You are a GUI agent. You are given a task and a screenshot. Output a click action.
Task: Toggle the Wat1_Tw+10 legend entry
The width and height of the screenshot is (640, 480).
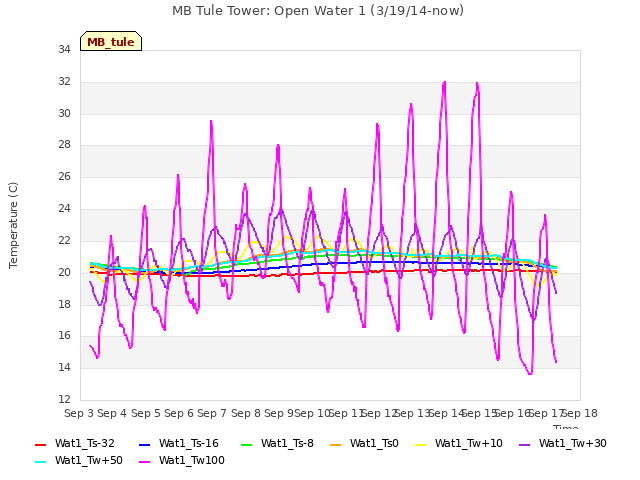pyautogui.click(x=459, y=444)
